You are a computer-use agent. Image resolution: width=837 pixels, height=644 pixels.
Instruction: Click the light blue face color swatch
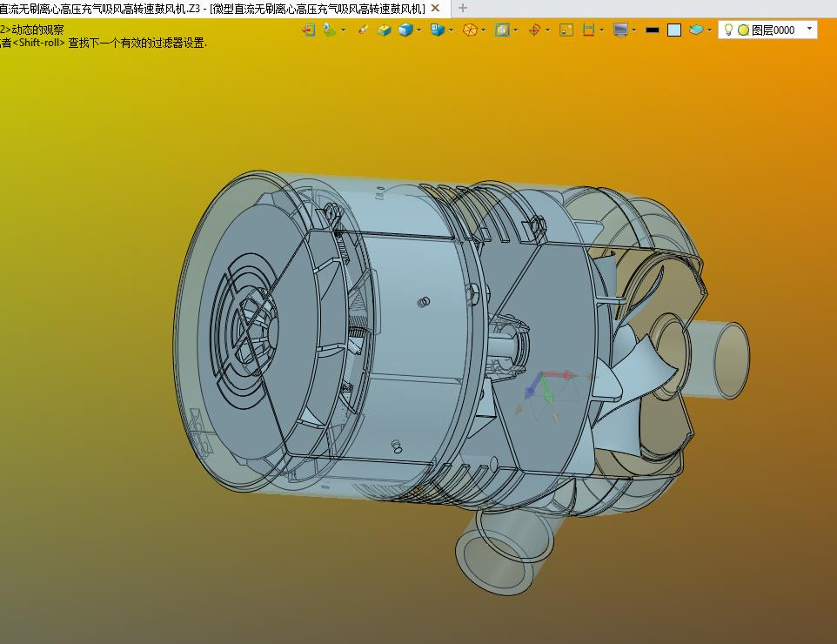[674, 30]
